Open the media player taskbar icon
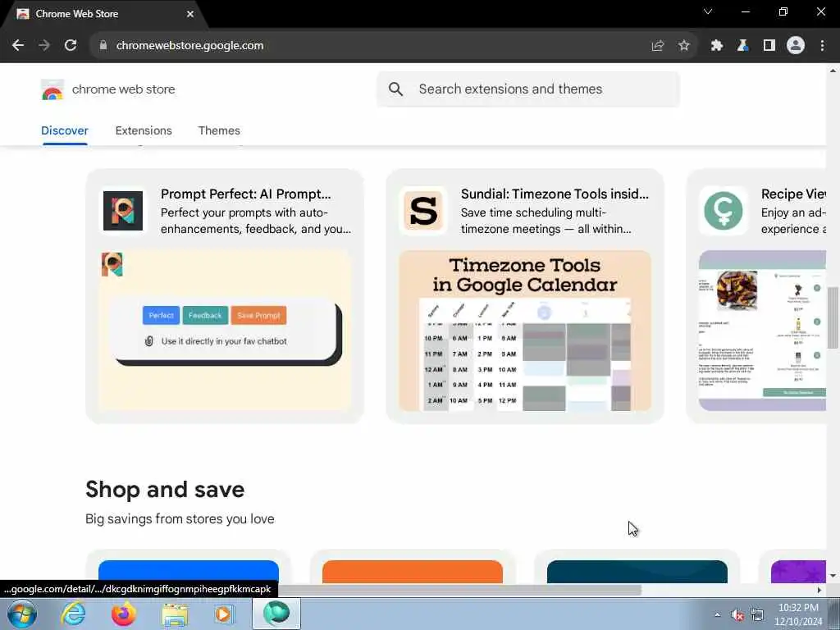Image resolution: width=840 pixels, height=630 pixels. point(225,614)
